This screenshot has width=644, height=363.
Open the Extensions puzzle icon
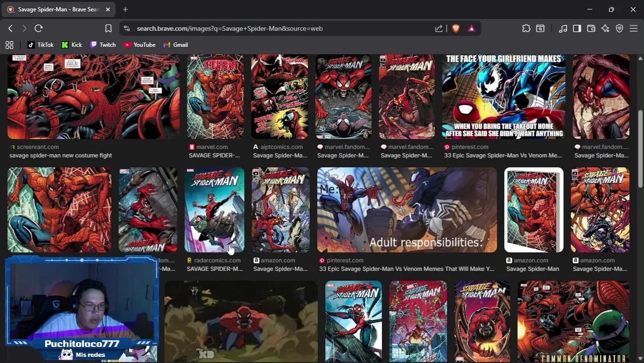tap(526, 28)
